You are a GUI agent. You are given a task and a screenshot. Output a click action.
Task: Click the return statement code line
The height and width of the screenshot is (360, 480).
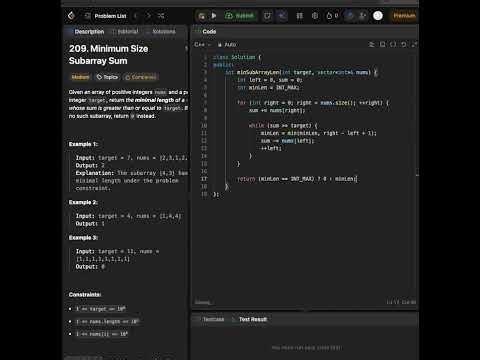297,179
